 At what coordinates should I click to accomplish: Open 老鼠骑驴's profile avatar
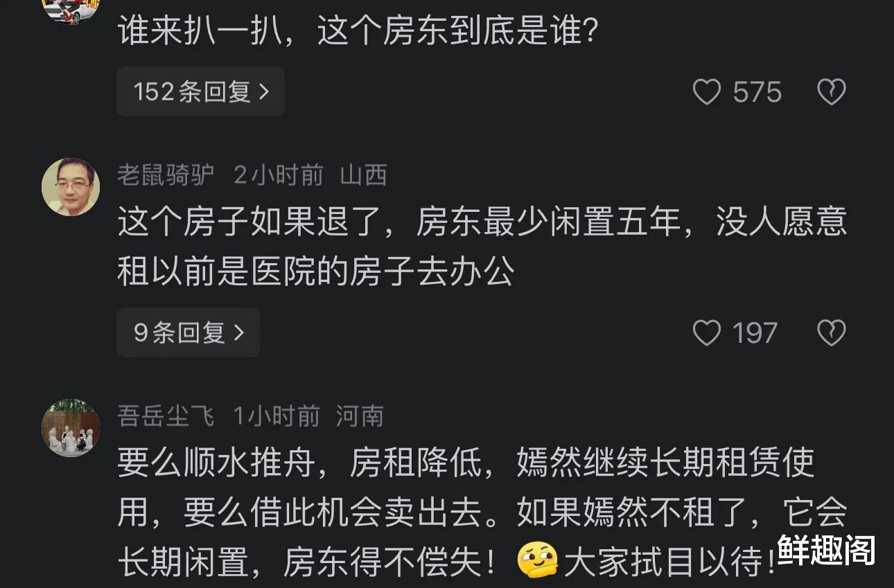(71, 186)
